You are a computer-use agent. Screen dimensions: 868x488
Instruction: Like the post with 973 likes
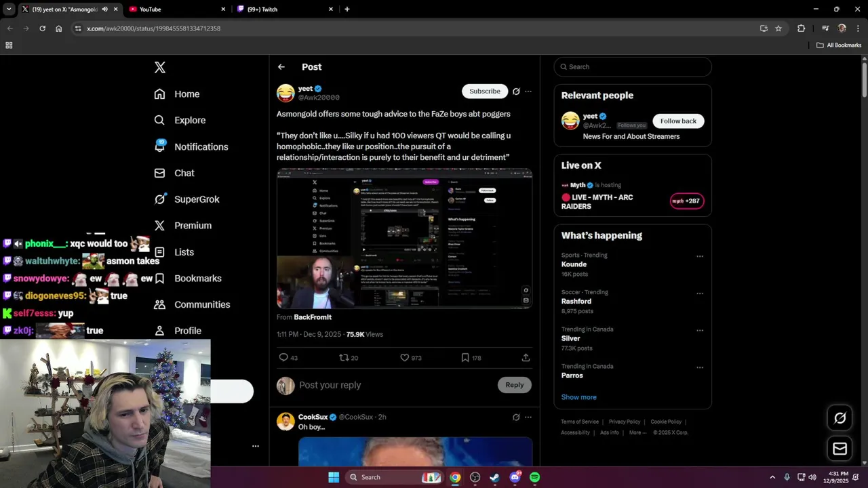coord(410,357)
